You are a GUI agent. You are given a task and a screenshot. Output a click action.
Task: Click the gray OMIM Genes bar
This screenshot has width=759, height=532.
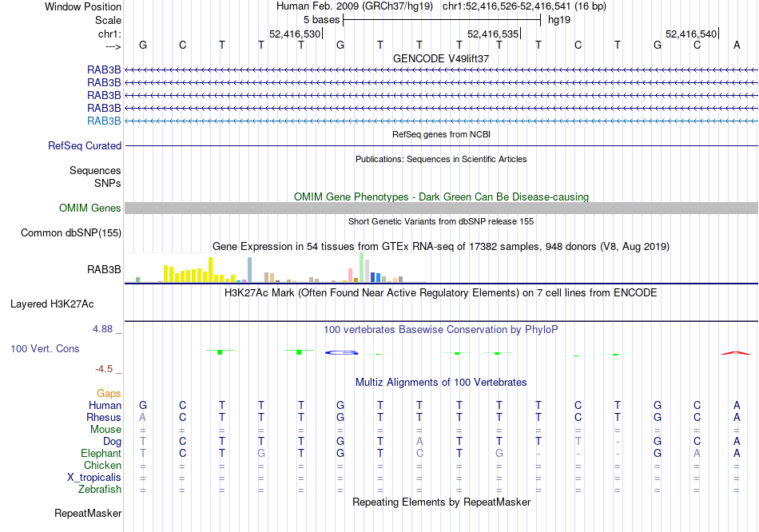tap(441, 208)
